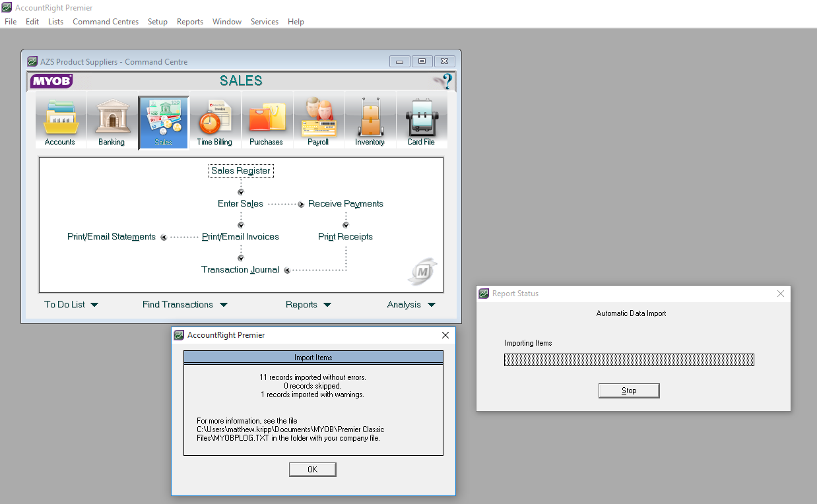Close the Report Status window
This screenshot has height=504, width=817.
tap(781, 294)
